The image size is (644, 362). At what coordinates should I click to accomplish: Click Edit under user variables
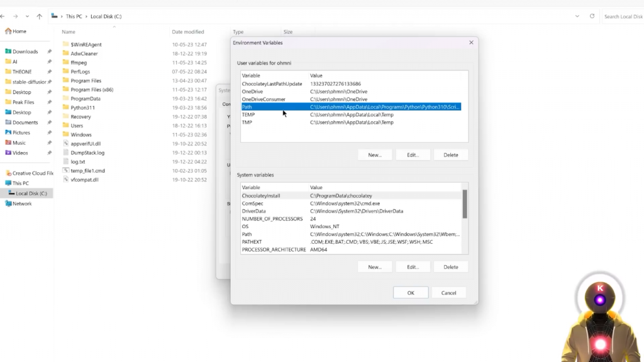pyautogui.click(x=413, y=155)
